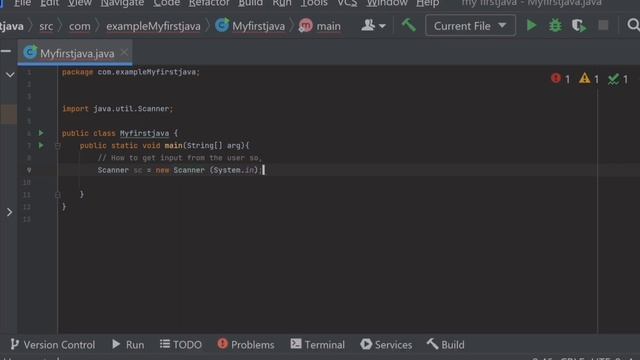Click fold end marker at main's closing brace
Screen dimensions: 640x360
click(58, 195)
